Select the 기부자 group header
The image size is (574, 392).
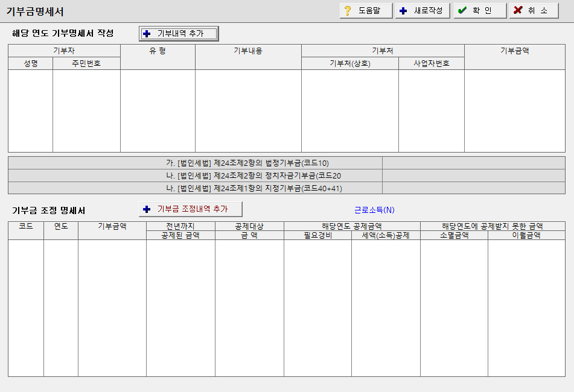point(64,51)
